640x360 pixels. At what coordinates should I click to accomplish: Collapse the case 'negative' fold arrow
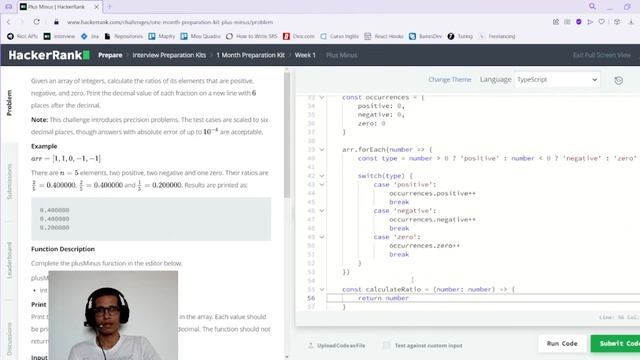[x=322, y=211]
